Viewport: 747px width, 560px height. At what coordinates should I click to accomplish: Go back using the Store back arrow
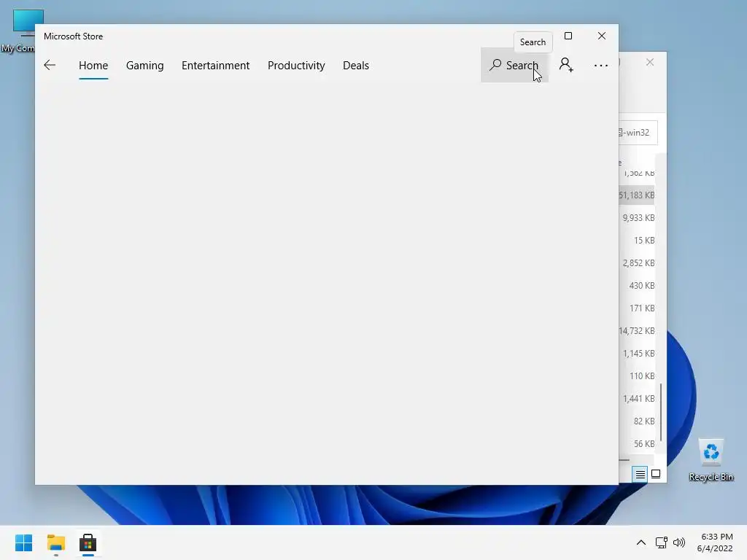click(50, 65)
